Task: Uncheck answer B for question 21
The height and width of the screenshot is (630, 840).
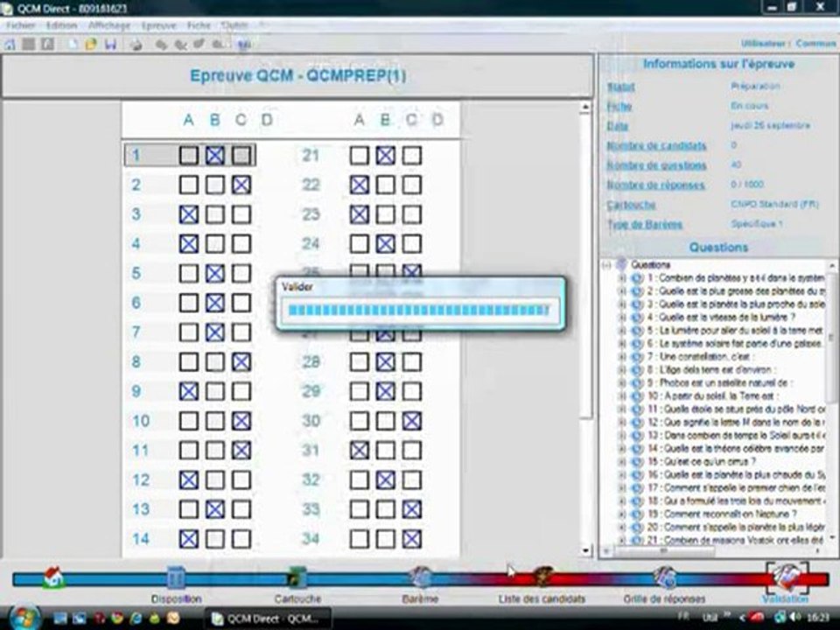Action: (385, 156)
